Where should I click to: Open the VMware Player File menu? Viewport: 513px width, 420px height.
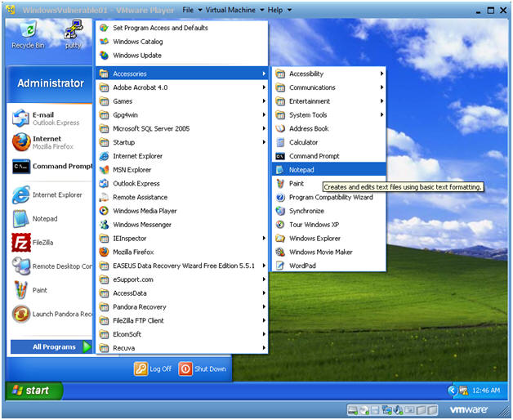point(192,10)
